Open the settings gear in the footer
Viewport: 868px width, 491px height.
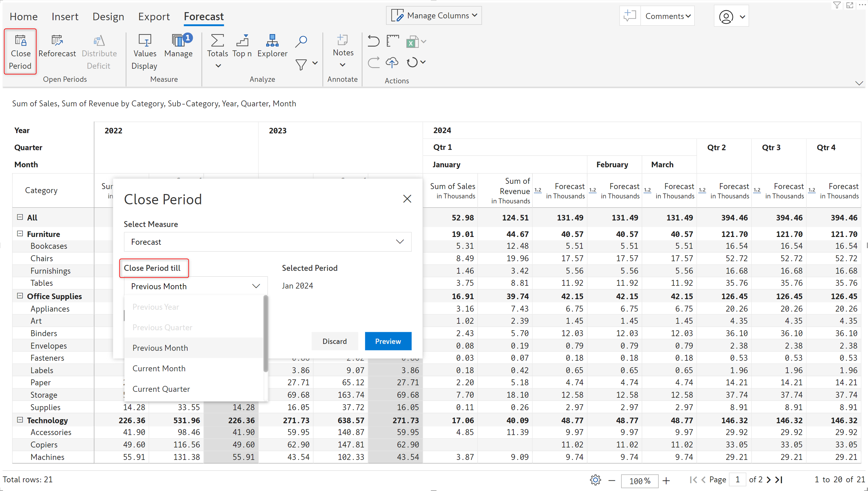(595, 479)
